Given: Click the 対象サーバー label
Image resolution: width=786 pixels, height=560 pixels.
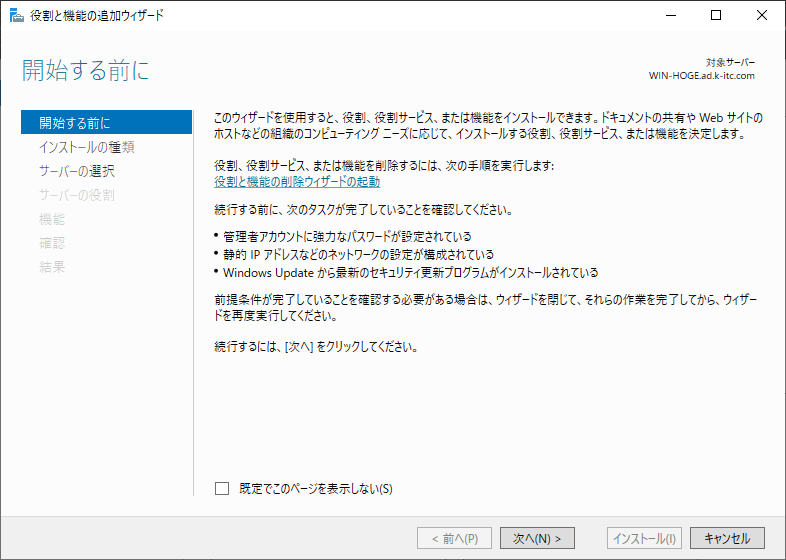Looking at the screenshot, I should coord(730,63).
